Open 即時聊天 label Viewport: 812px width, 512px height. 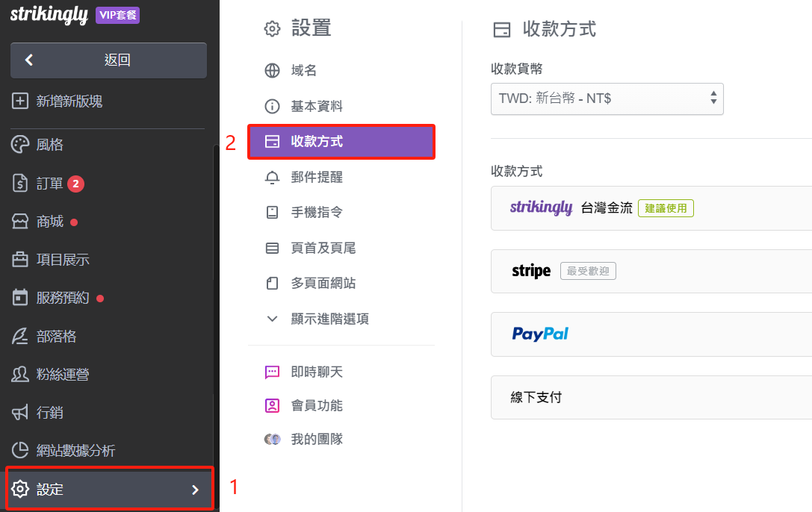tap(317, 372)
